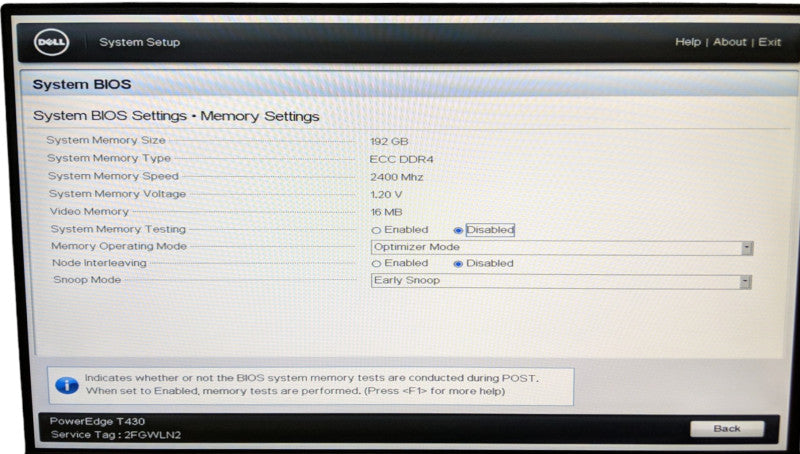This screenshot has width=800, height=454.
Task: Click the System BIOS heading
Action: point(82,85)
